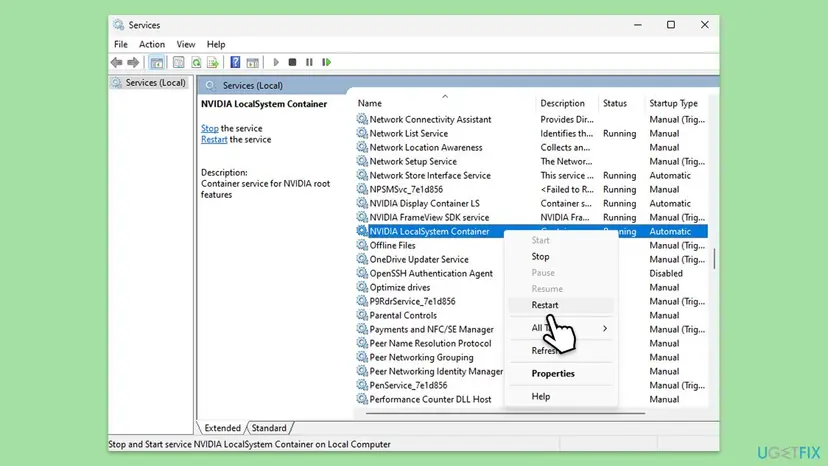Click the Export List toolbar icon
Viewport: 828px width, 466px height.
213,62
